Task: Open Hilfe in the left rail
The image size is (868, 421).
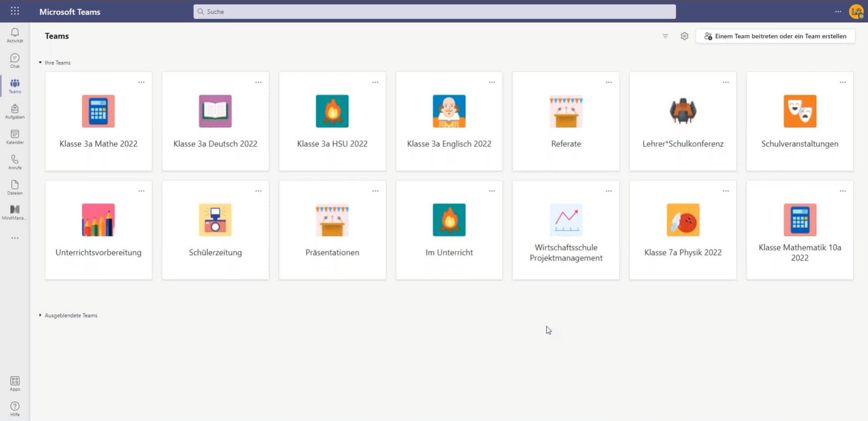Action: click(15, 408)
